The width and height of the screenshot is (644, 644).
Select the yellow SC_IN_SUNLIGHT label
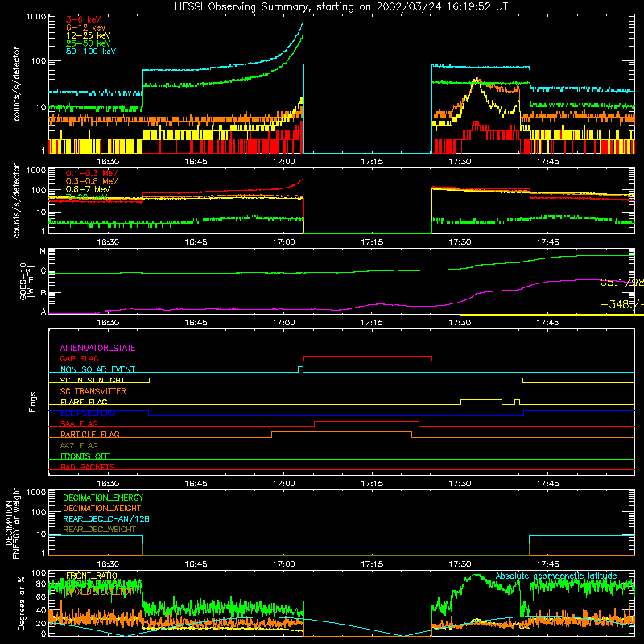pyautogui.click(x=93, y=380)
